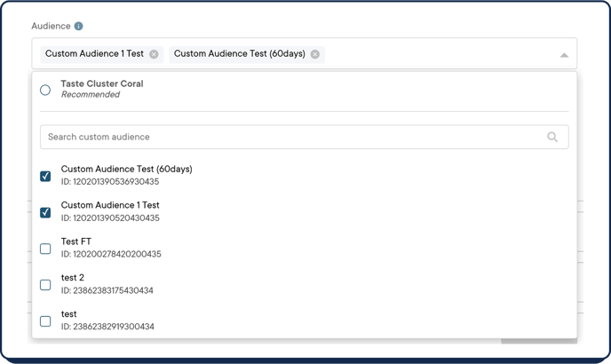Uncheck Custom Audience Test (60days) checkbox

45,176
